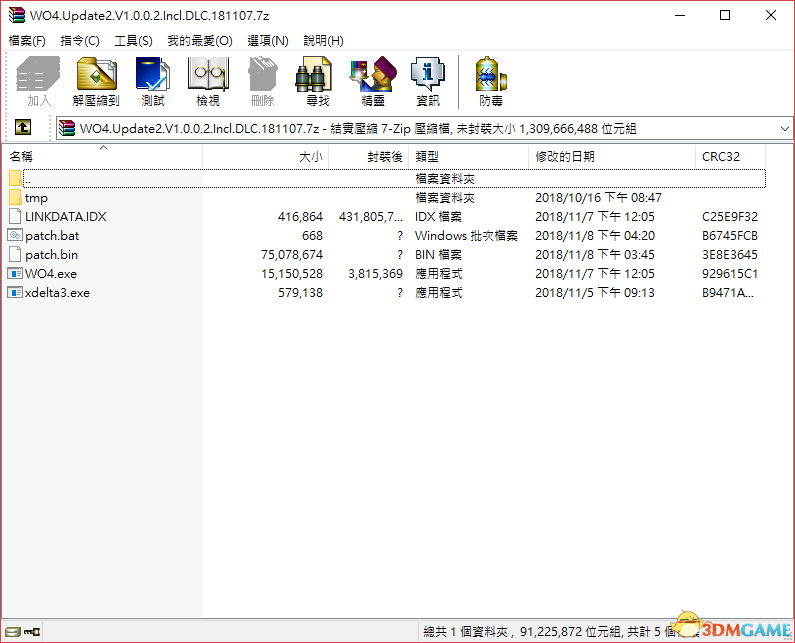The width and height of the screenshot is (795, 643).
Task: Click the archive path address field
Action: click(x=424, y=129)
